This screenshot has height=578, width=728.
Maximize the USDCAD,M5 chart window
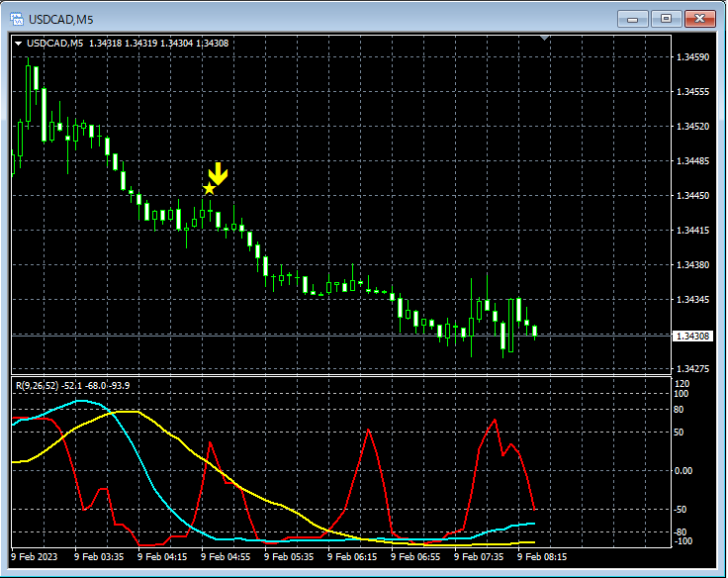point(667,19)
